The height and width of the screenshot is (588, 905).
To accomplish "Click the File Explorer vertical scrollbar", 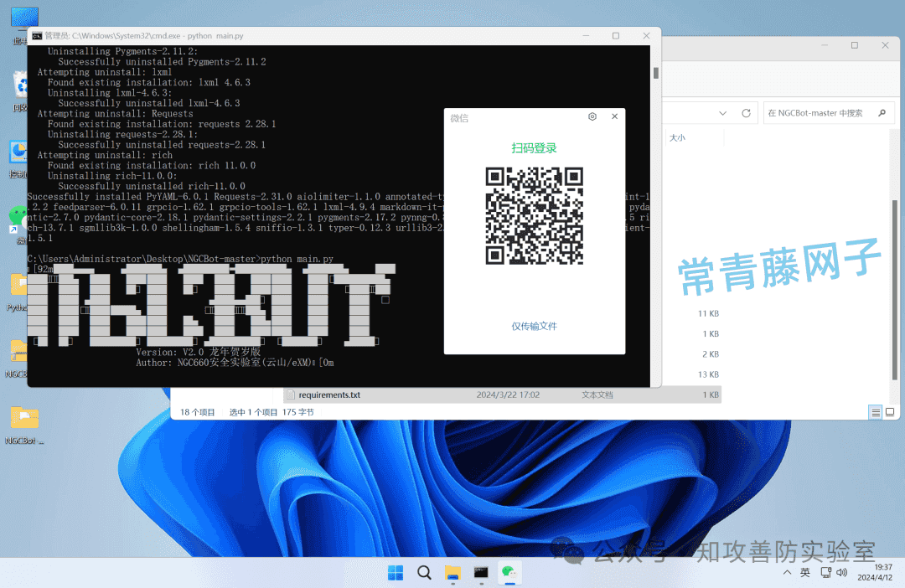I will tap(895, 288).
